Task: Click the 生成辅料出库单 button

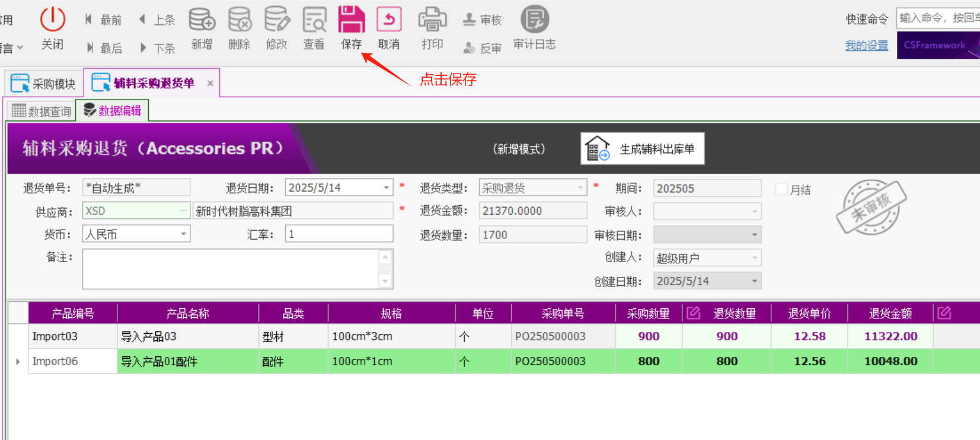Action: point(643,149)
